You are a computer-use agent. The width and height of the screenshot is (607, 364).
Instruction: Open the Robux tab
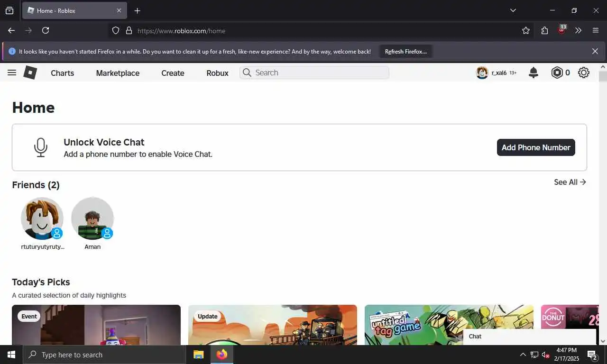click(x=218, y=73)
